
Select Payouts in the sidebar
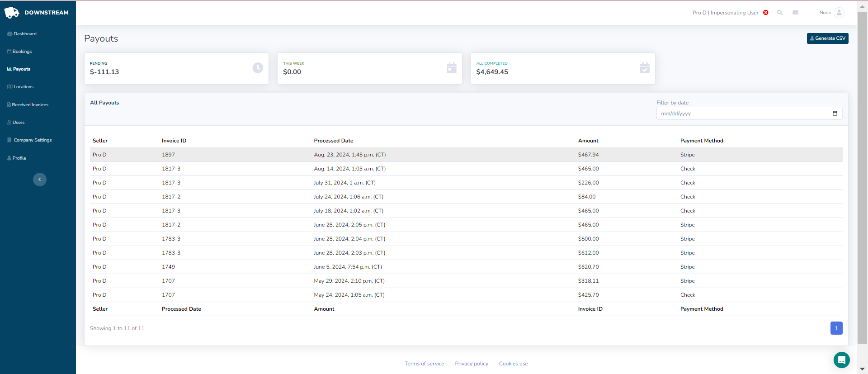[19, 69]
